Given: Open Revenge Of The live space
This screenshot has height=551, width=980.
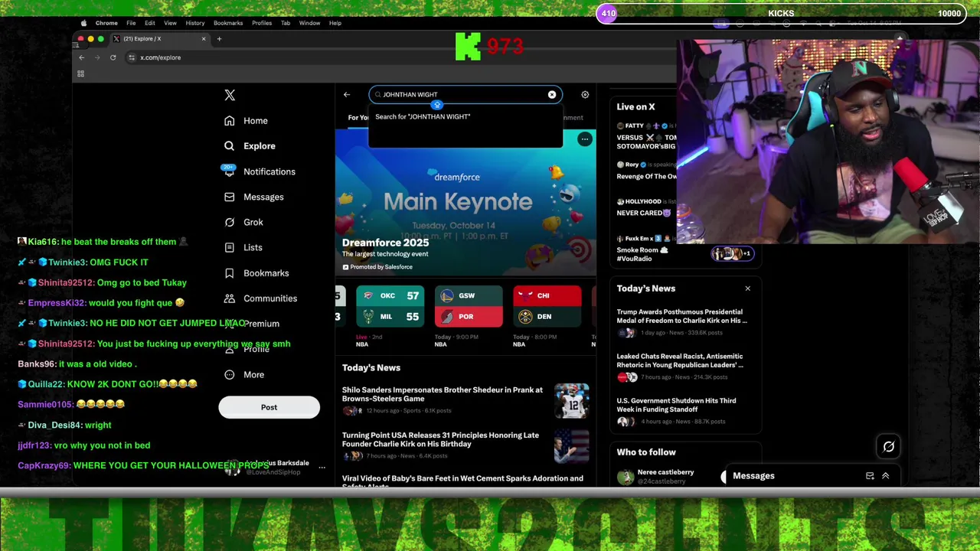Looking at the screenshot, I should tap(647, 170).
